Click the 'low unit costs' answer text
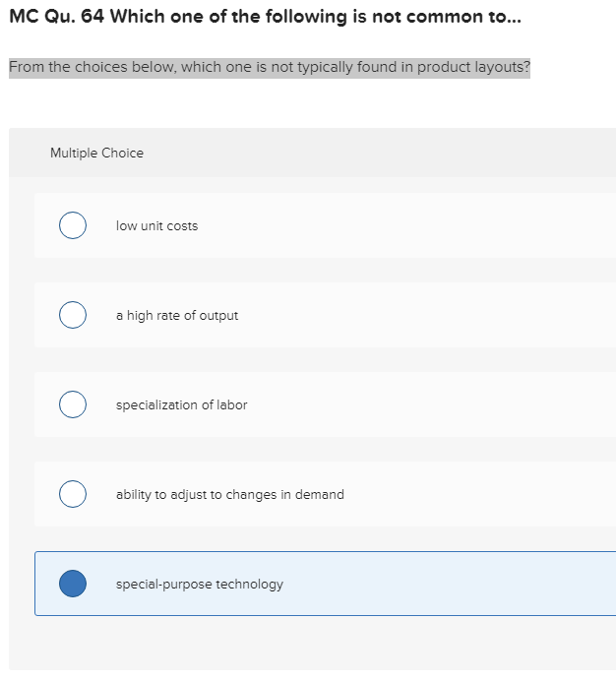The height and width of the screenshot is (681, 616). (156, 226)
